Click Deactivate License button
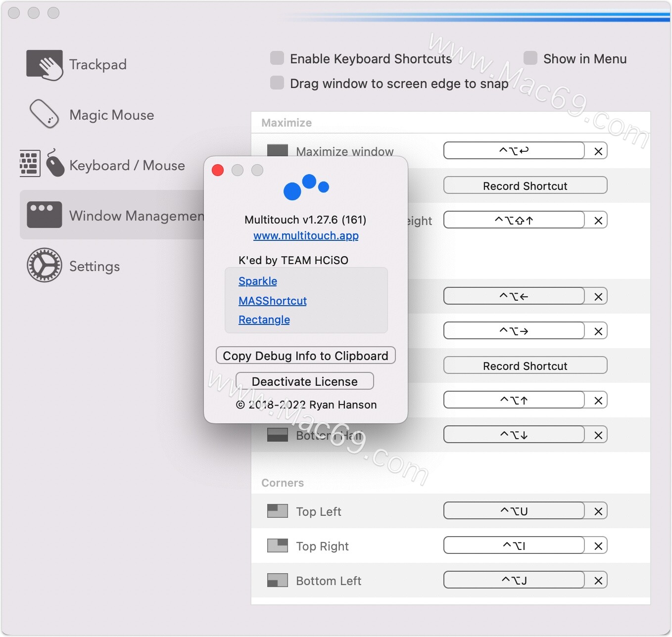The width and height of the screenshot is (672, 637). [x=305, y=381]
